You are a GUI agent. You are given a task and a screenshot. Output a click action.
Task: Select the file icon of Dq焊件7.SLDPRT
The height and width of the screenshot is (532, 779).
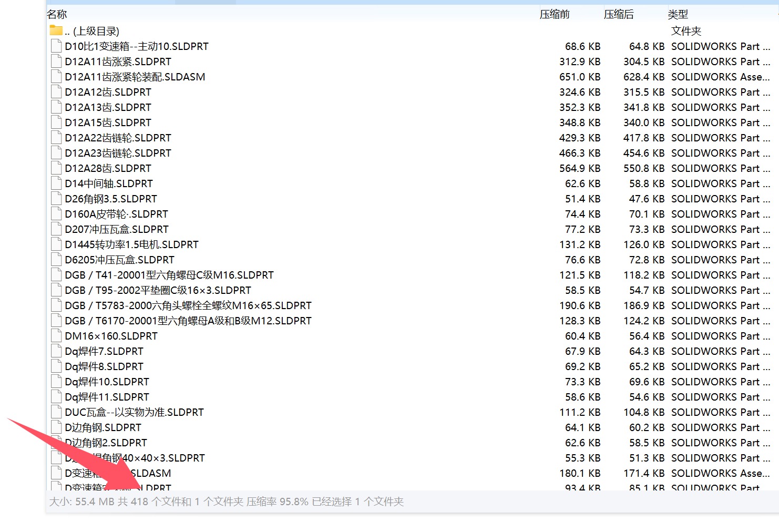(x=56, y=351)
